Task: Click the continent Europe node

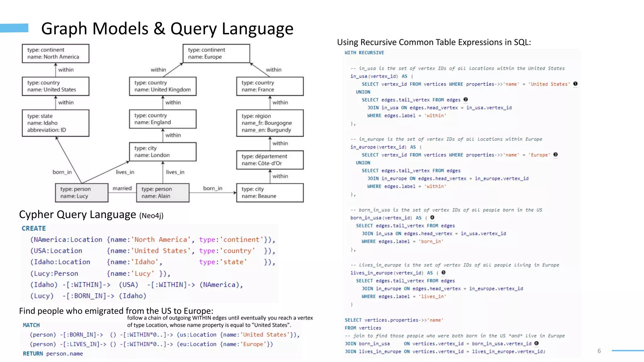Action: (216, 53)
